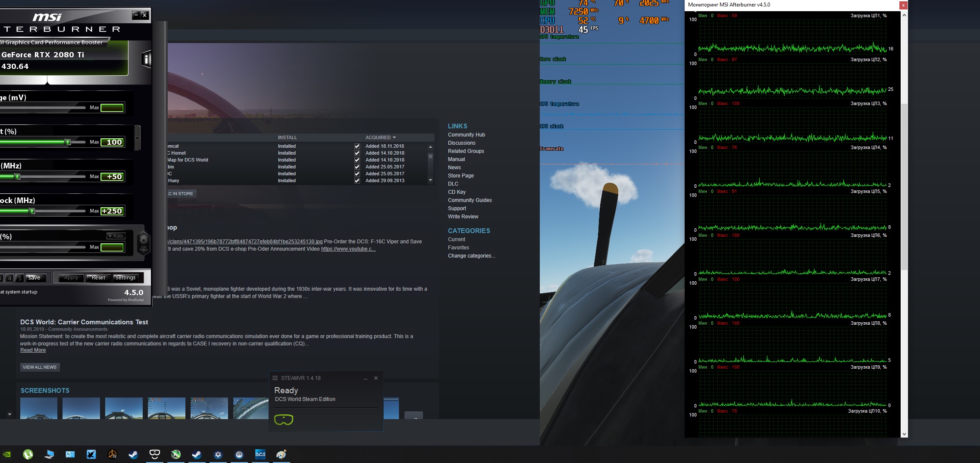Open Discussions link
Image resolution: width=980 pixels, height=463 pixels.
pos(462,143)
